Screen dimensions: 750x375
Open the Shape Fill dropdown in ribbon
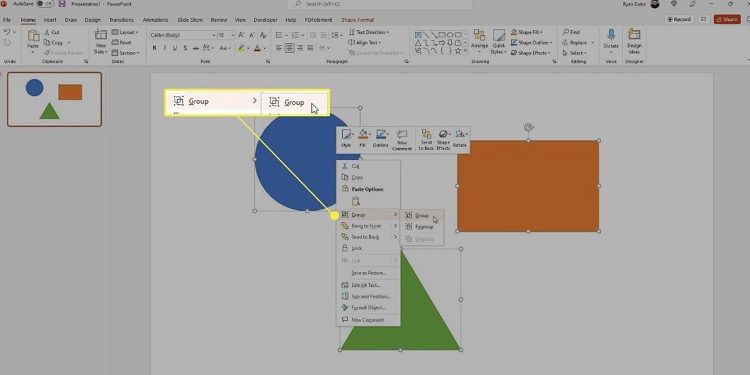[x=526, y=32]
